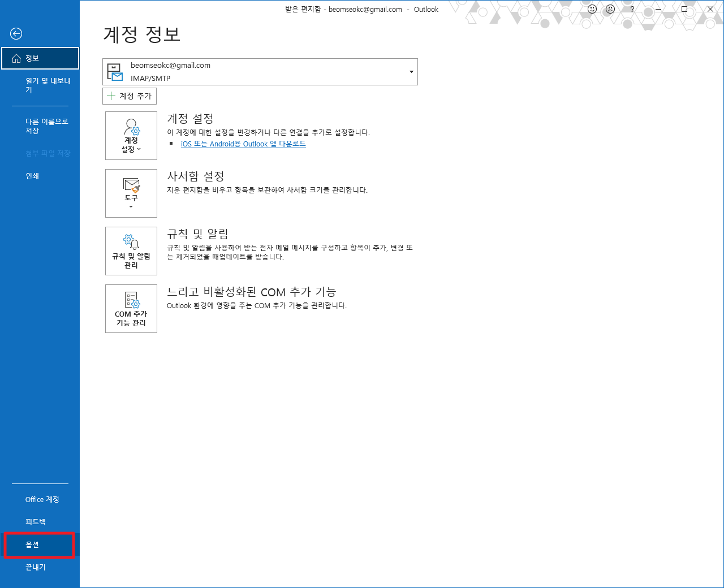
Task: Click the green plus icon on 계정 추가
Action: 111,96
